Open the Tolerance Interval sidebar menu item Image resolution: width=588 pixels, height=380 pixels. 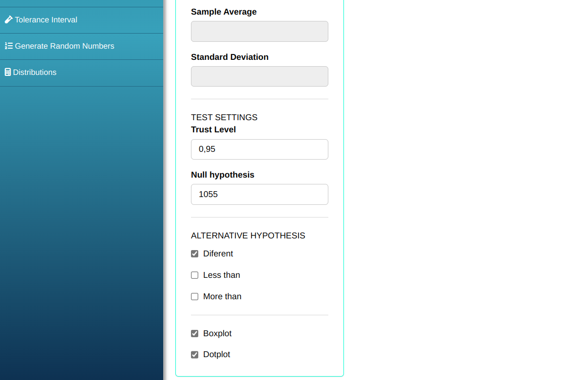tap(46, 20)
